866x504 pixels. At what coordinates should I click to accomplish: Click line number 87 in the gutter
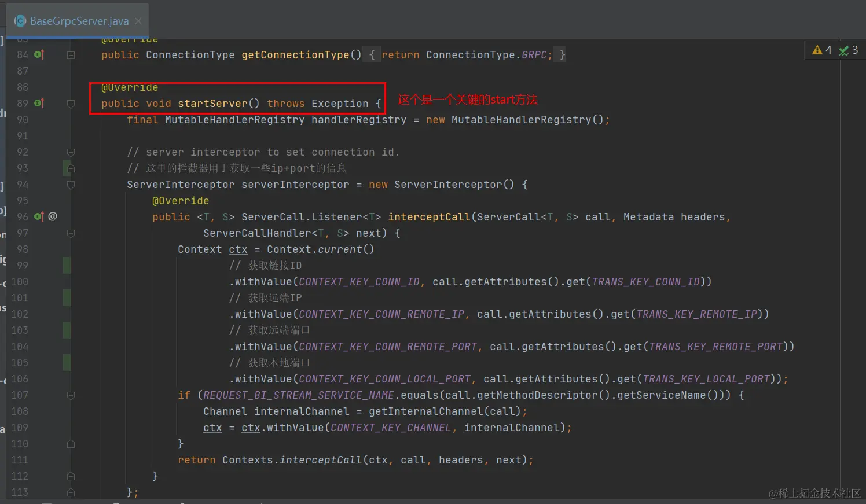coord(23,71)
